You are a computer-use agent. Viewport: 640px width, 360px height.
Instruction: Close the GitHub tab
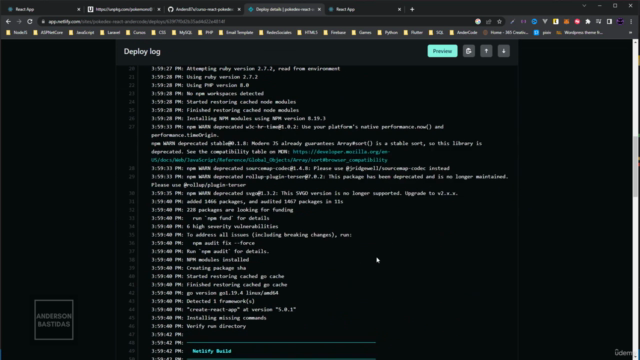(x=239, y=9)
